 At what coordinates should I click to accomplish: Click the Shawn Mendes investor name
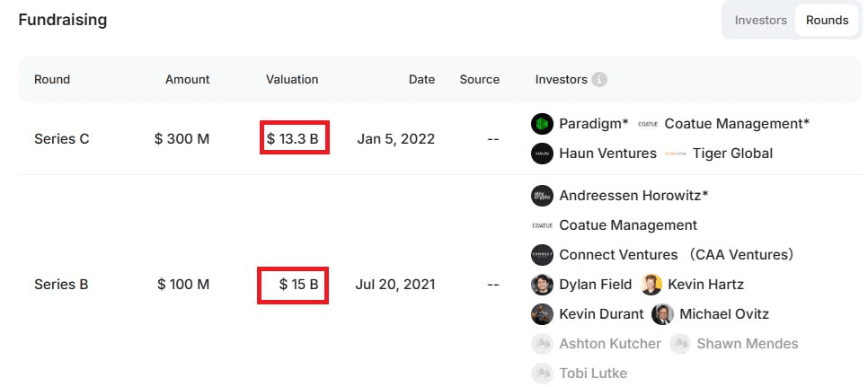[747, 344]
